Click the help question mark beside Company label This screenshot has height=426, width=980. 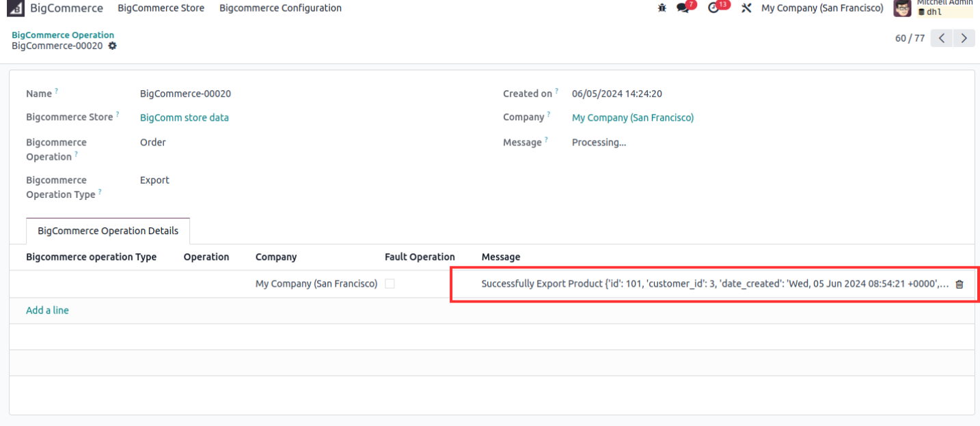(549, 115)
